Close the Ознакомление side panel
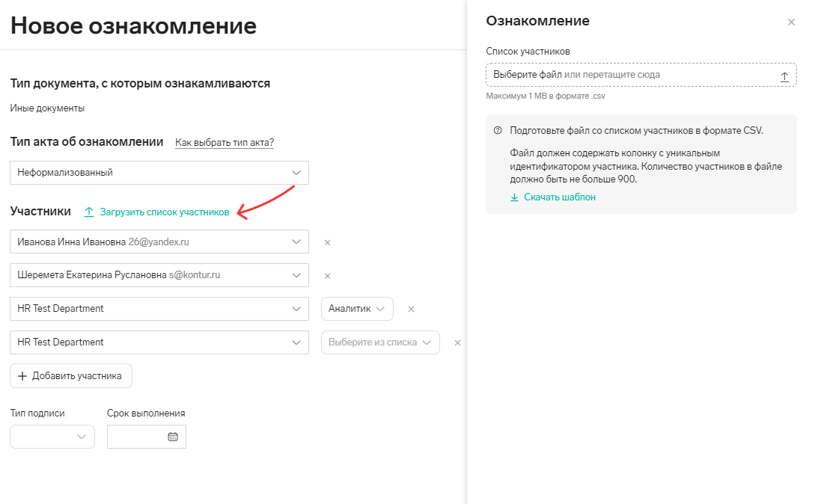The width and height of the screenshot is (815, 504). coord(791,22)
